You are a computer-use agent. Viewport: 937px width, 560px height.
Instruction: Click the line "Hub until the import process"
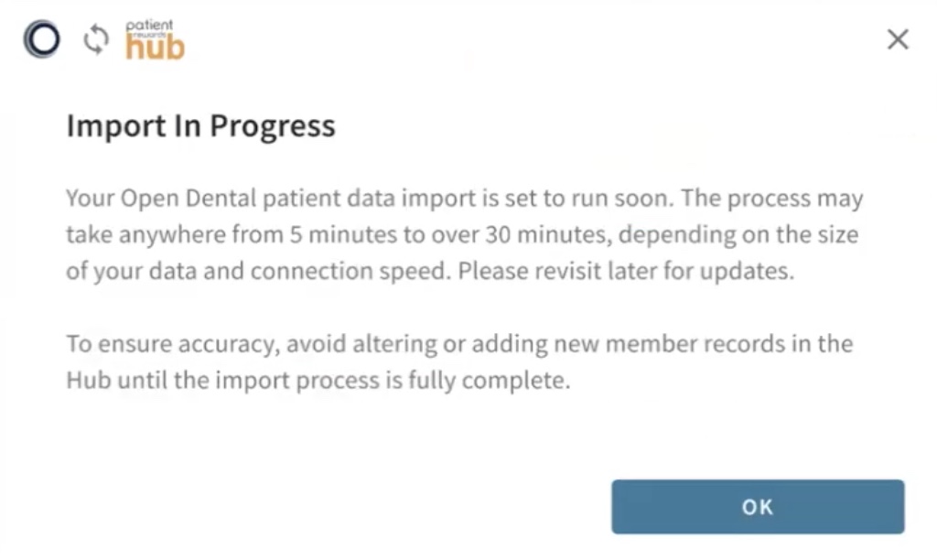point(318,380)
